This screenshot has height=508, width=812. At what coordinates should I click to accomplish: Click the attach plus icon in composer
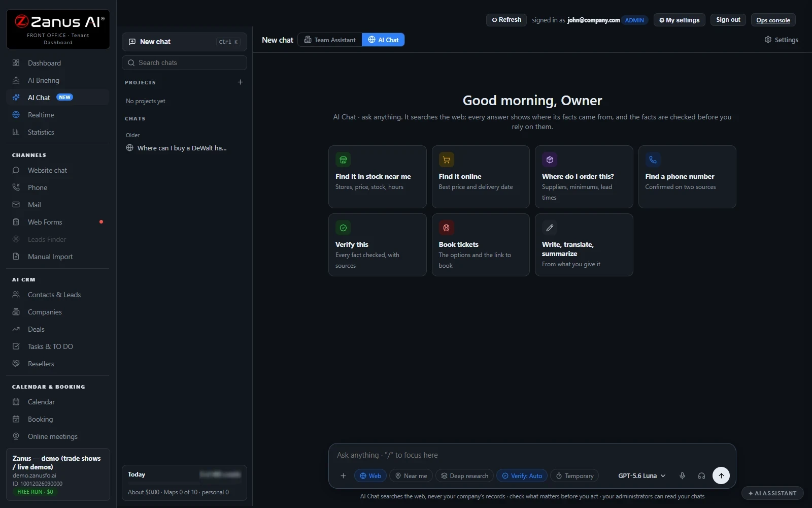click(x=343, y=476)
